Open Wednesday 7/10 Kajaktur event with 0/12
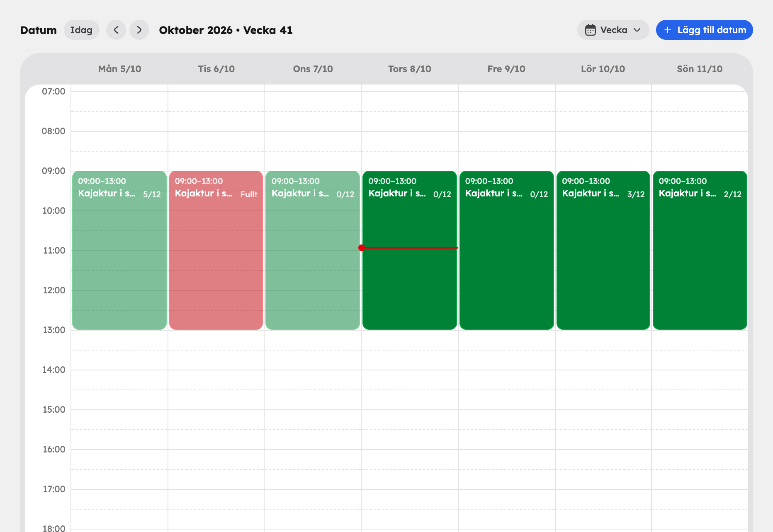The width and height of the screenshot is (773, 532). tap(313, 250)
